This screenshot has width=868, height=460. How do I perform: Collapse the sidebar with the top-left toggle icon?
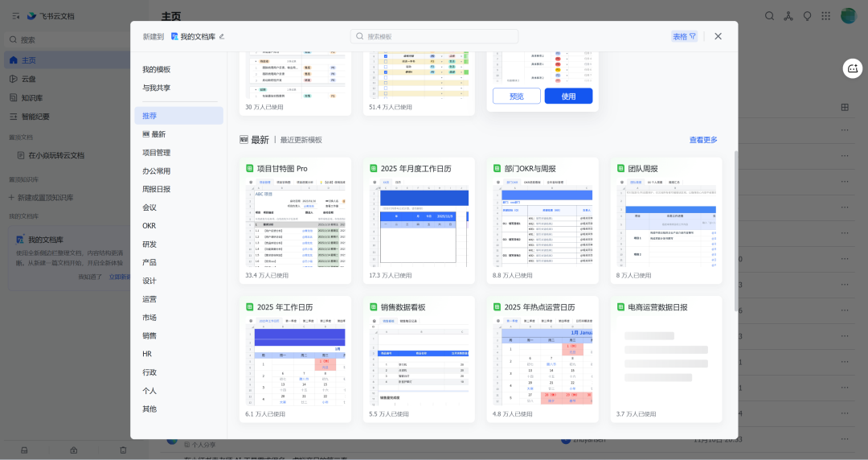point(16,16)
